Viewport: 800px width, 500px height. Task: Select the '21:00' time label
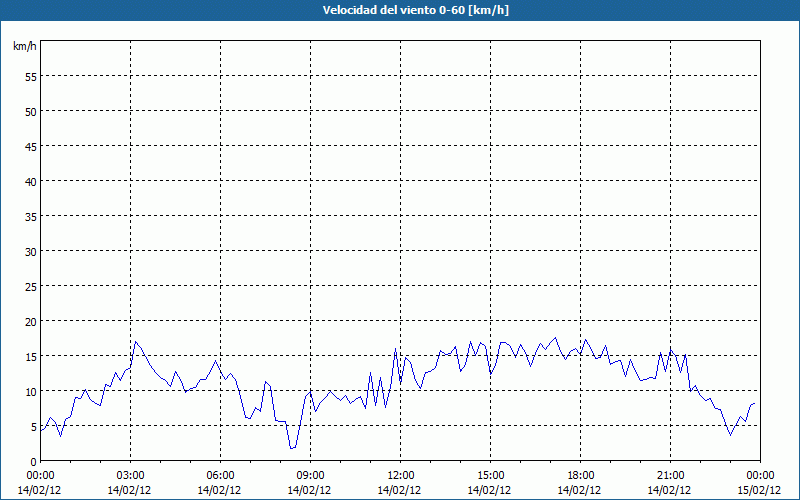tap(670, 476)
